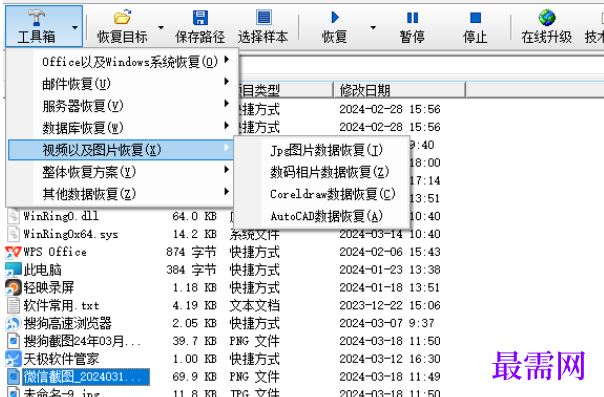
Task: Select the 此电脑 row name
Action: pos(42,270)
